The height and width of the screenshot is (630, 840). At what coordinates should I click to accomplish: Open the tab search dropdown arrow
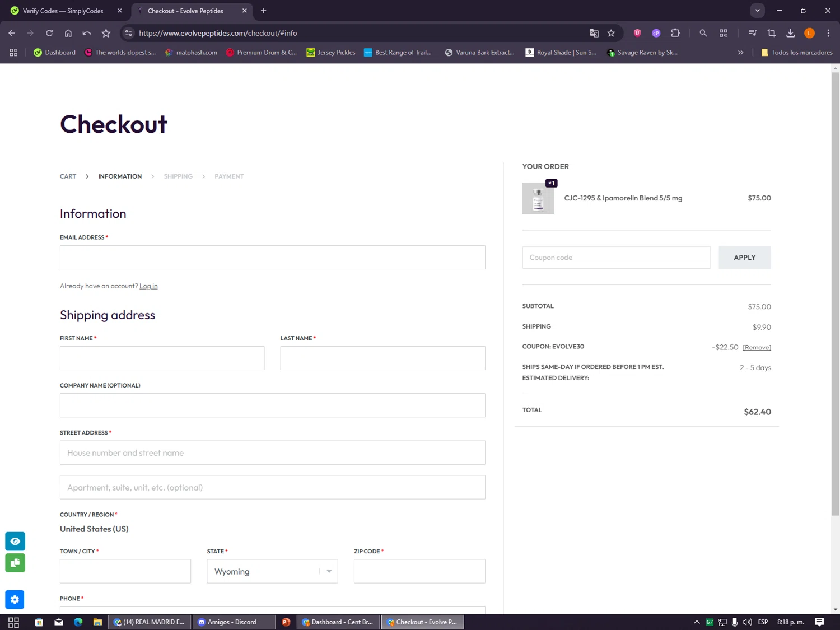757,11
